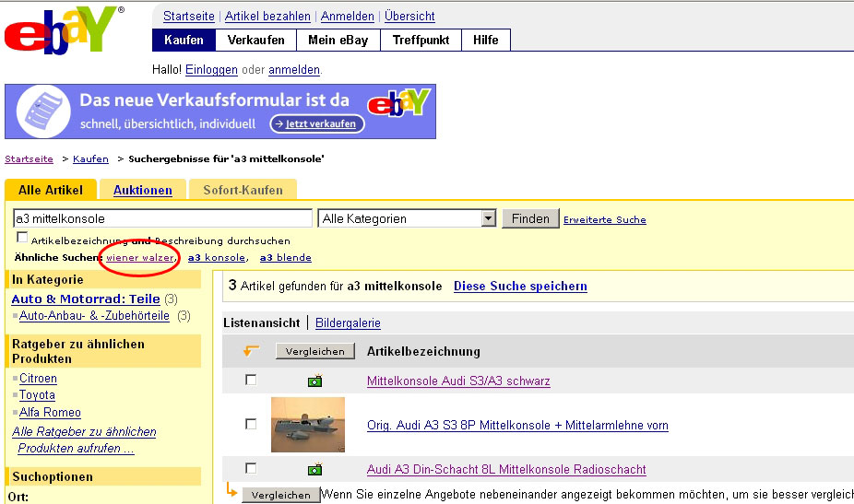Click the eBay logo at top left
Screen dimensions: 854x504
click(x=61, y=30)
